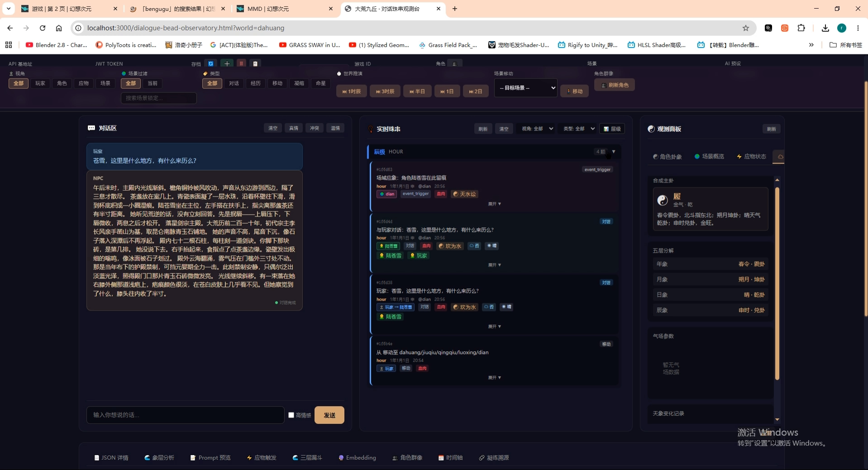Image resolution: width=868 pixels, height=470 pixels.
Task: Open the 视角: 全部 dropdown
Action: 537,129
